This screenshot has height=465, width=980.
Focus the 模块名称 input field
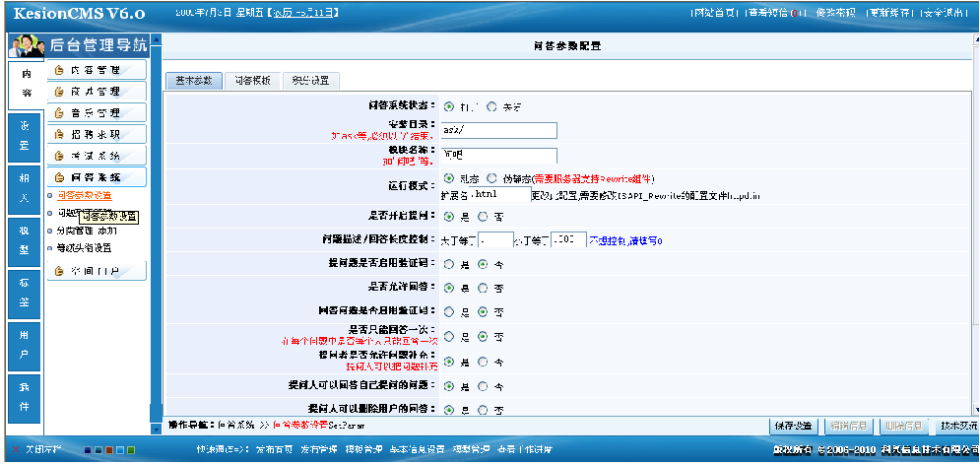498,156
